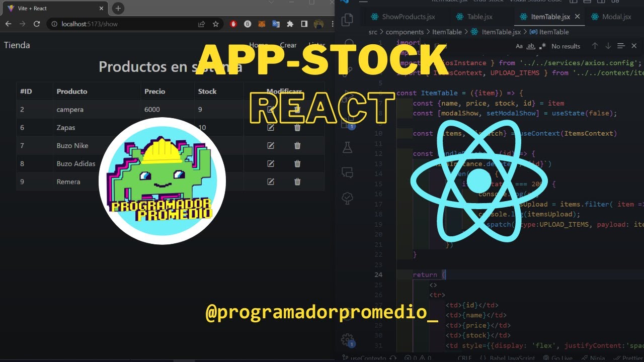
Task: Click the ItemTable.jsx breadcrumb segment
Action: [501, 32]
